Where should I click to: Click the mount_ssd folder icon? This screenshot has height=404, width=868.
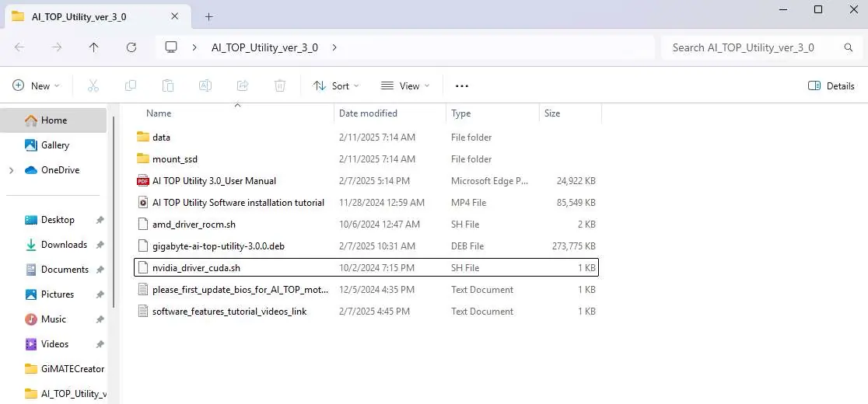click(x=143, y=159)
